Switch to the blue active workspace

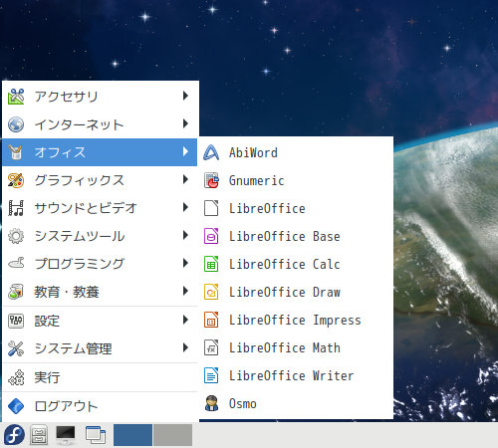coord(132,435)
